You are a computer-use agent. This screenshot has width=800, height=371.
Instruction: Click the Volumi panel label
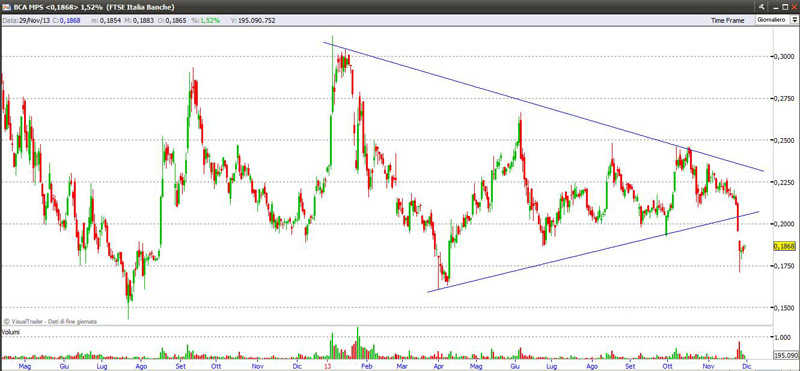[10, 332]
